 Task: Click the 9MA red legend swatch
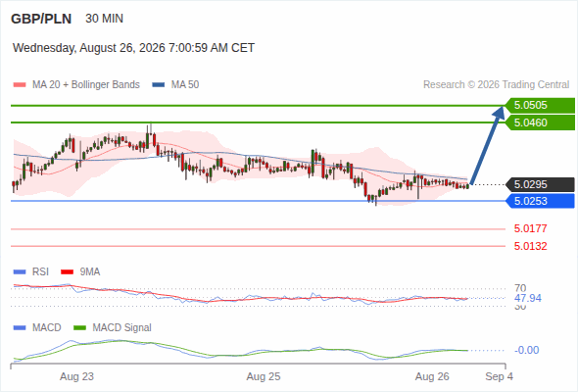tap(67, 272)
